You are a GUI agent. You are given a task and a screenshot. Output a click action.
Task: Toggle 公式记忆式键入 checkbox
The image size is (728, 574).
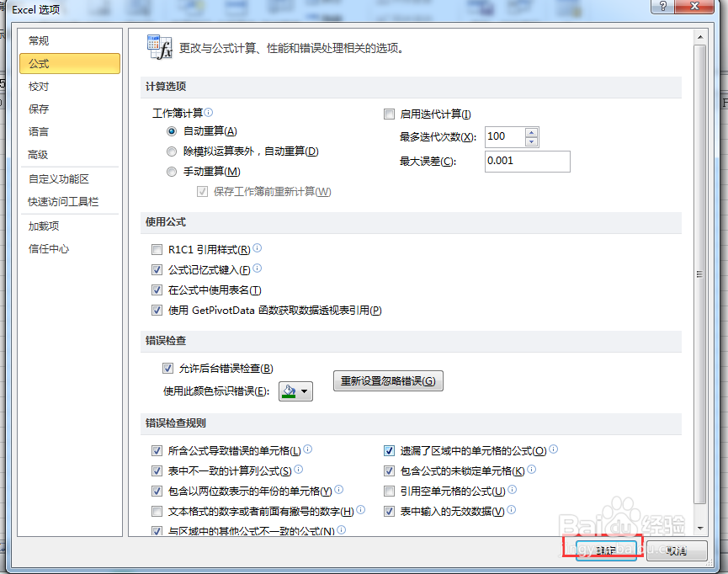[x=157, y=270]
